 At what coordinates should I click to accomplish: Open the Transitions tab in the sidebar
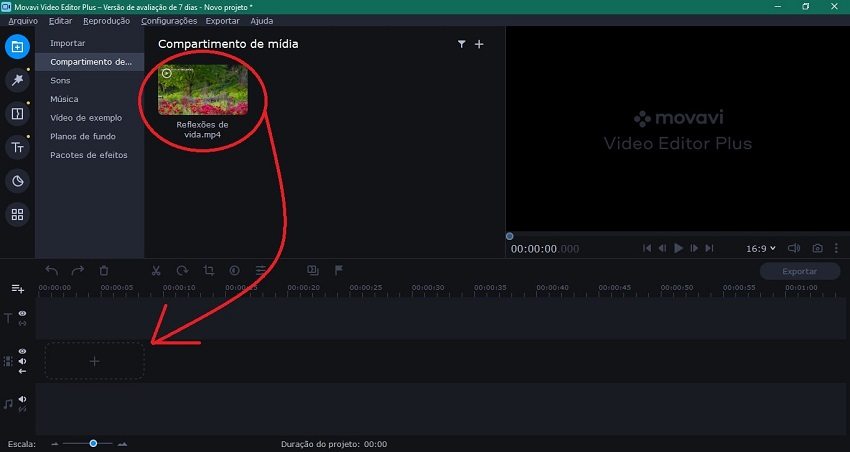(x=17, y=114)
